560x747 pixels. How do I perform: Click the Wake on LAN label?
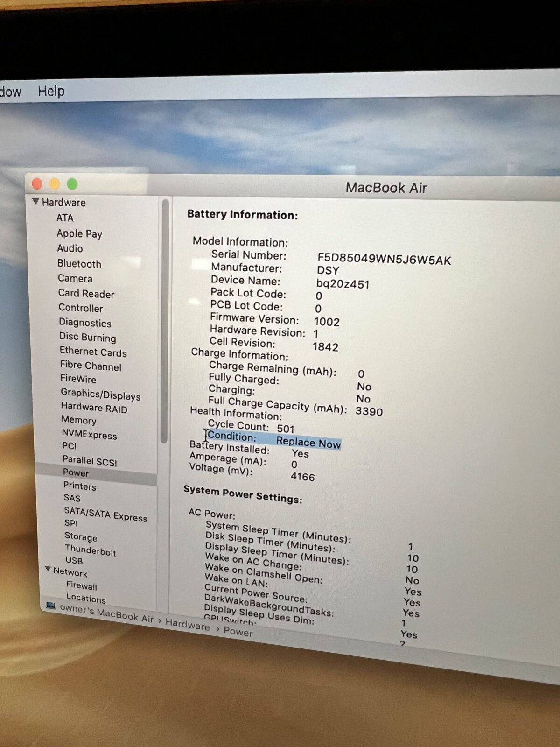(236, 580)
